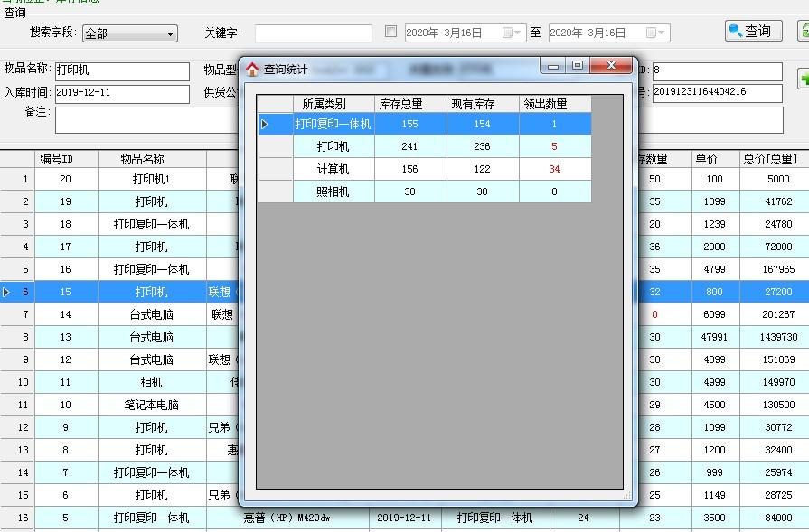809x532 pixels.
Task: Click the 领出数量 column header
Action: tap(555, 104)
